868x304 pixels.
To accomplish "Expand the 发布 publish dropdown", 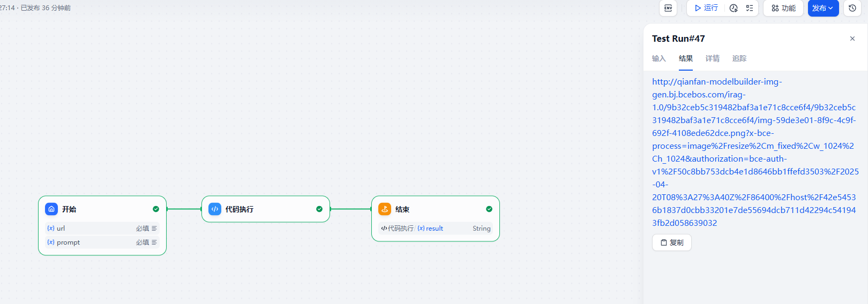I will (823, 8).
